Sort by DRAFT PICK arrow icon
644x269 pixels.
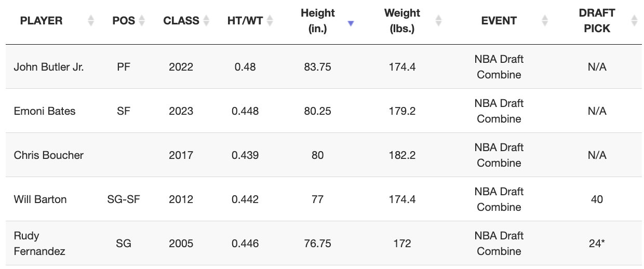tap(634, 21)
